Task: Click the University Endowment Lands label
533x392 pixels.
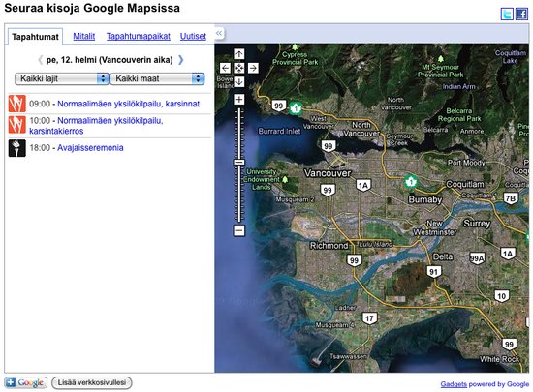Action: click(261, 179)
